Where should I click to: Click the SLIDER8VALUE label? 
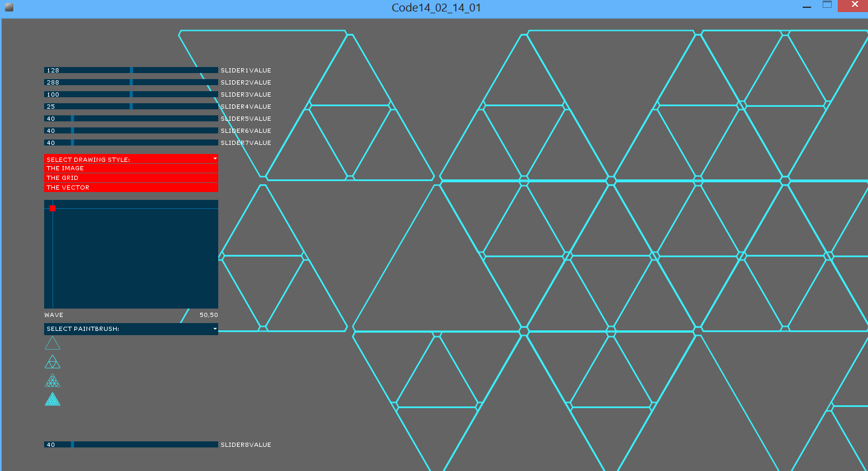pos(246,445)
